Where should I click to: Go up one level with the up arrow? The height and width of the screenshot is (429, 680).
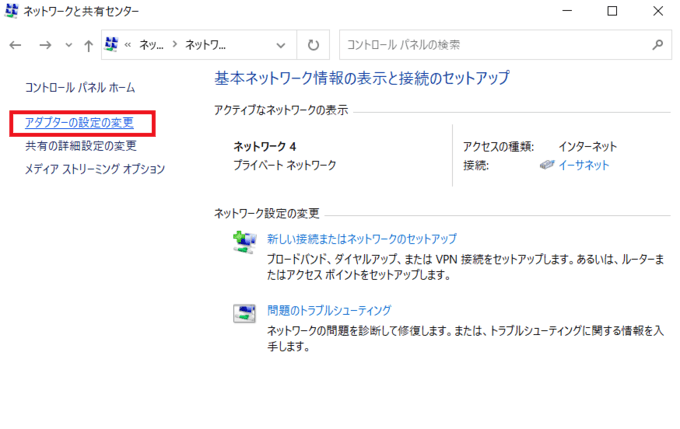click(x=88, y=45)
